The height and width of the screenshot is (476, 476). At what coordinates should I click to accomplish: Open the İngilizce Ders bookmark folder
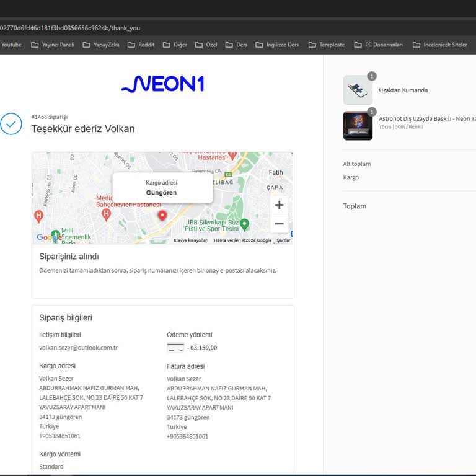(x=277, y=45)
